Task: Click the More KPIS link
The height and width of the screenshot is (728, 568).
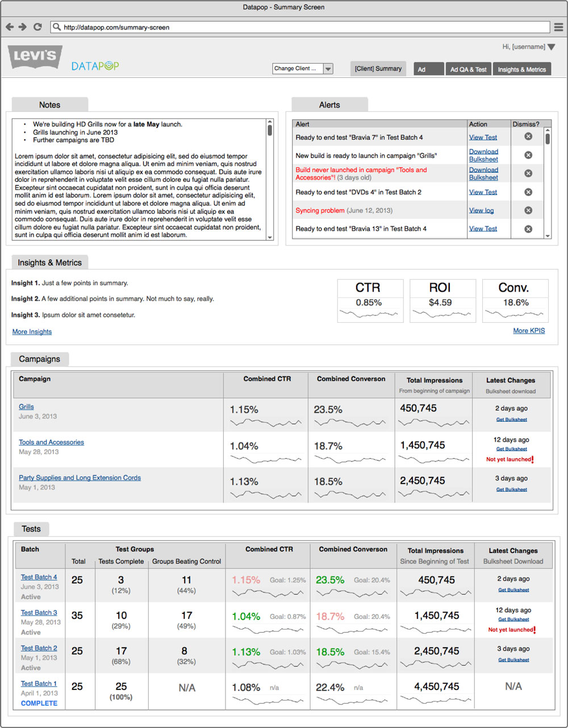Action: (x=529, y=331)
